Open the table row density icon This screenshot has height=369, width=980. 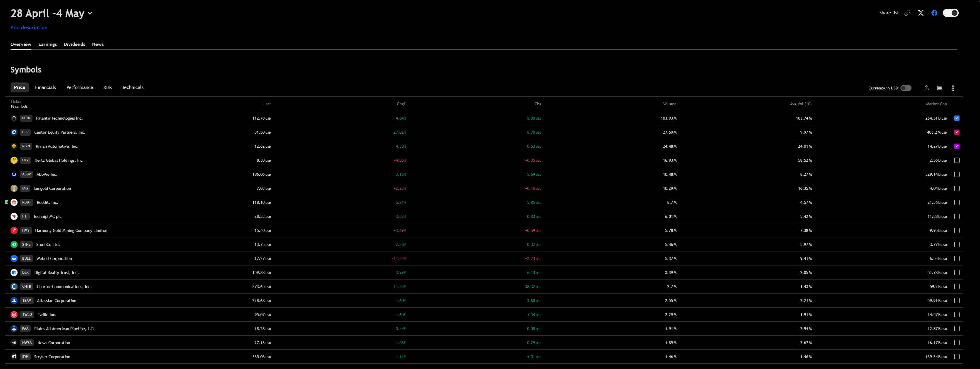point(939,88)
